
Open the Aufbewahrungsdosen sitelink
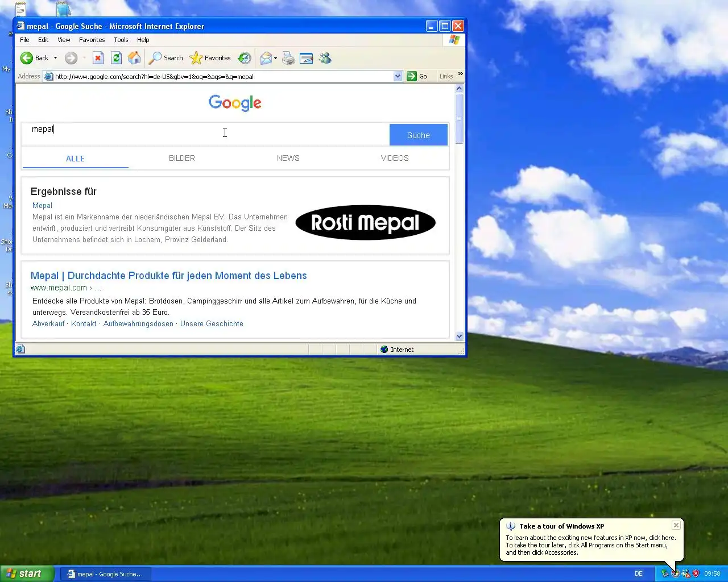tap(138, 323)
